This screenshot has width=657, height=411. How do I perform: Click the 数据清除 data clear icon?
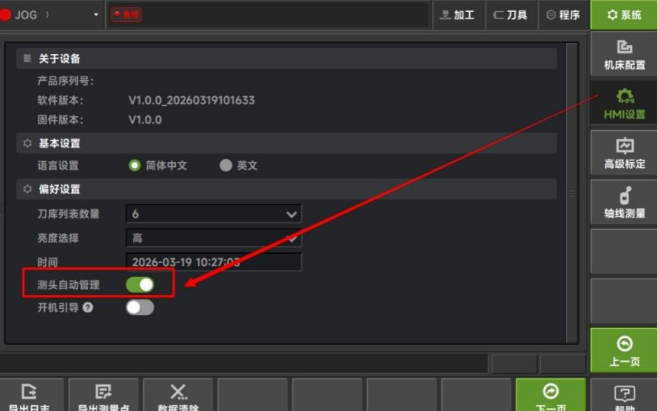point(178,392)
